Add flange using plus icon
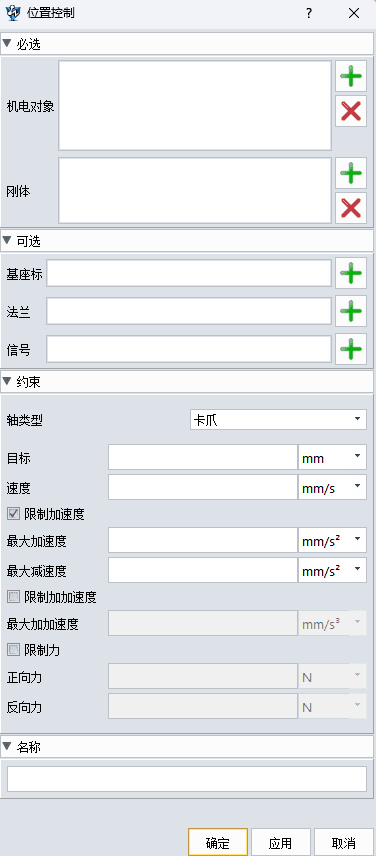 coord(350,311)
